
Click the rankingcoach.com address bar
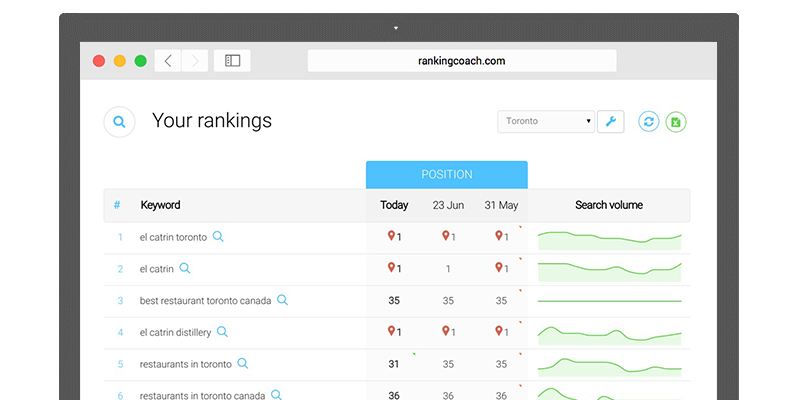point(461,61)
